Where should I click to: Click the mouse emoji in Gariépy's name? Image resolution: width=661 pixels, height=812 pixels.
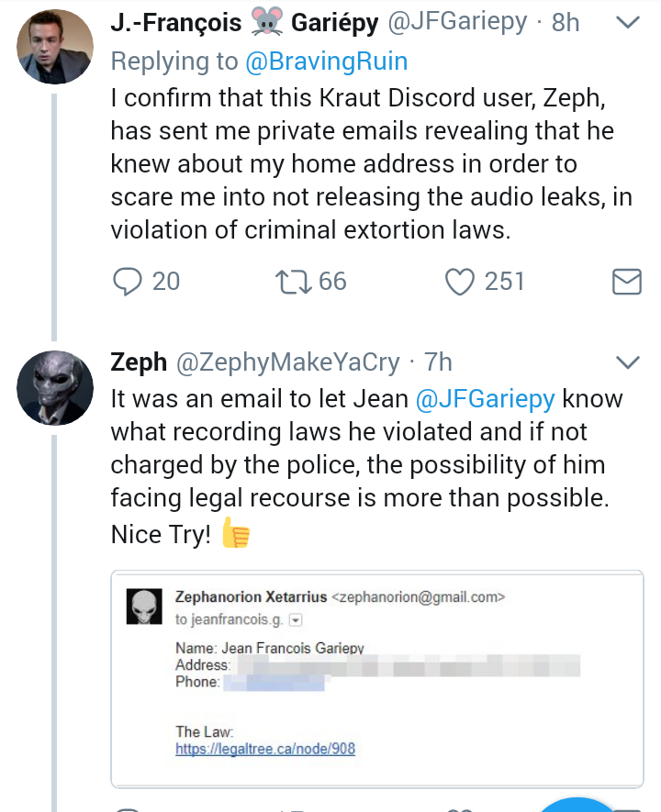266,21
